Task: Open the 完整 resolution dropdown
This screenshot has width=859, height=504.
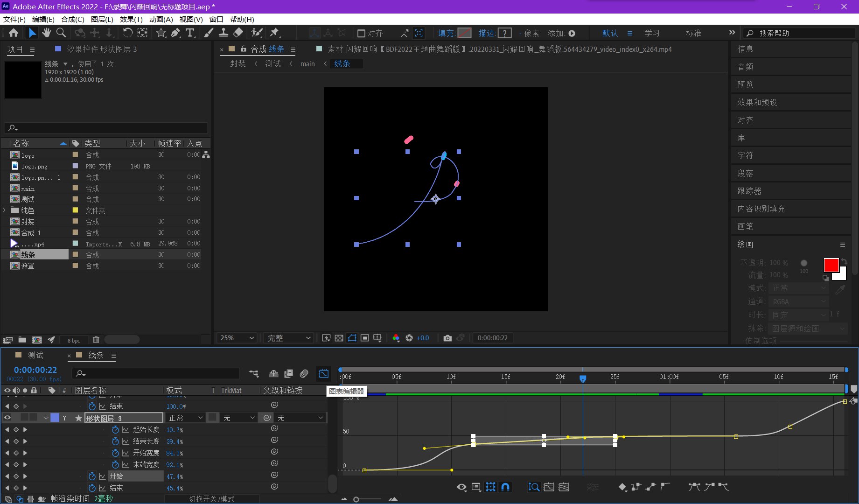Action: [x=288, y=338]
